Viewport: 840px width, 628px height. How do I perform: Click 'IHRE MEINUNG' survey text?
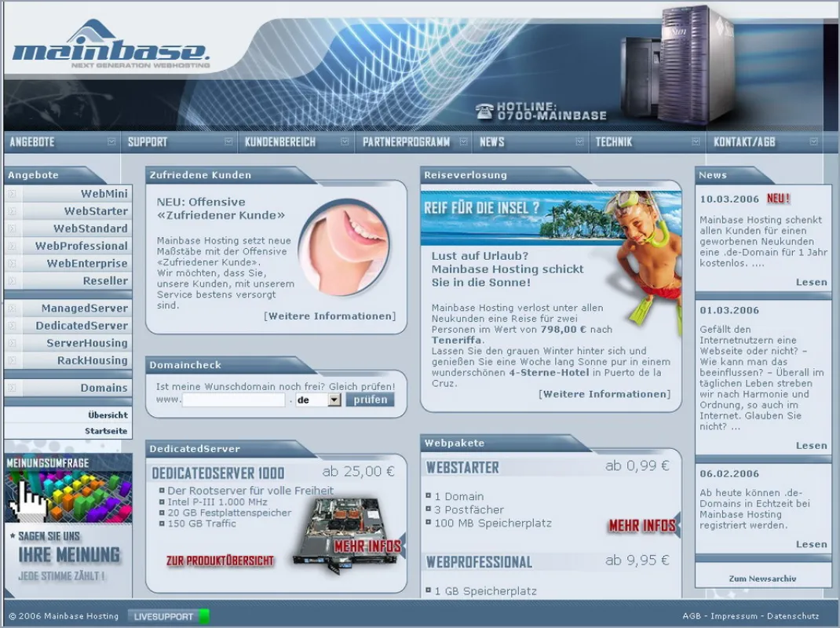[69, 555]
